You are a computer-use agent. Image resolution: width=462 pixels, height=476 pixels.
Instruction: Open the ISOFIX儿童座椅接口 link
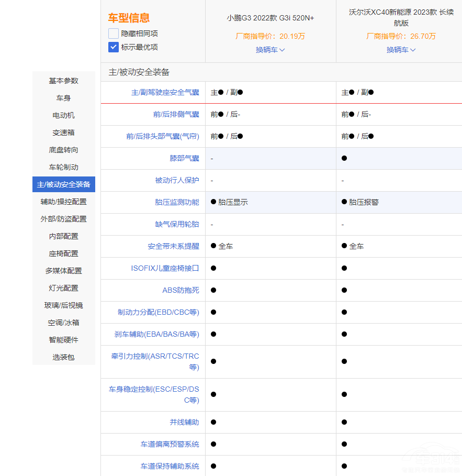click(x=165, y=268)
